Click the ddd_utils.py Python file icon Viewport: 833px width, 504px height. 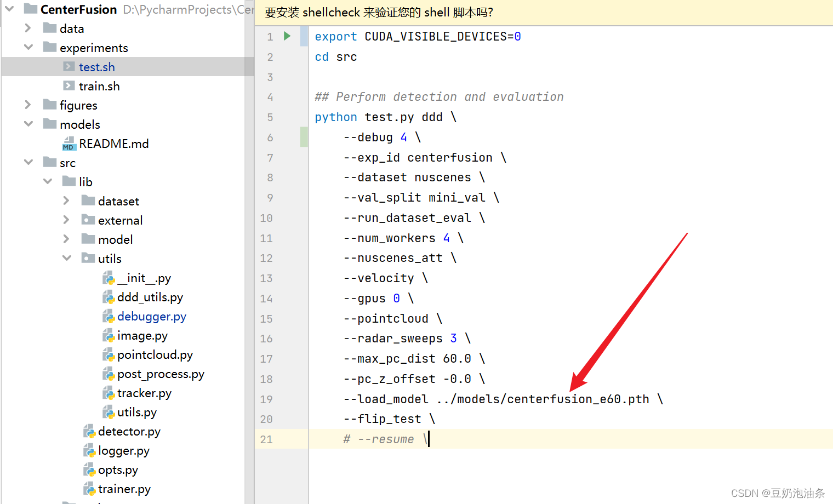point(108,297)
